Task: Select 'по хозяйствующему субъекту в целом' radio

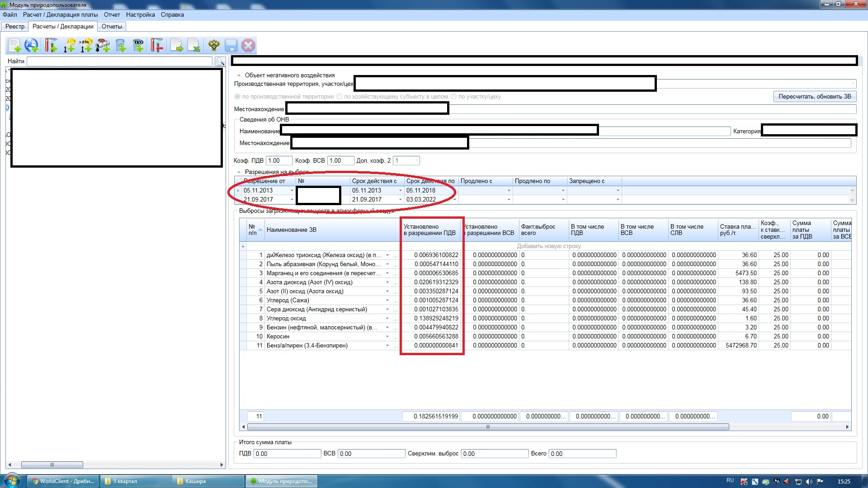Action: (x=339, y=97)
